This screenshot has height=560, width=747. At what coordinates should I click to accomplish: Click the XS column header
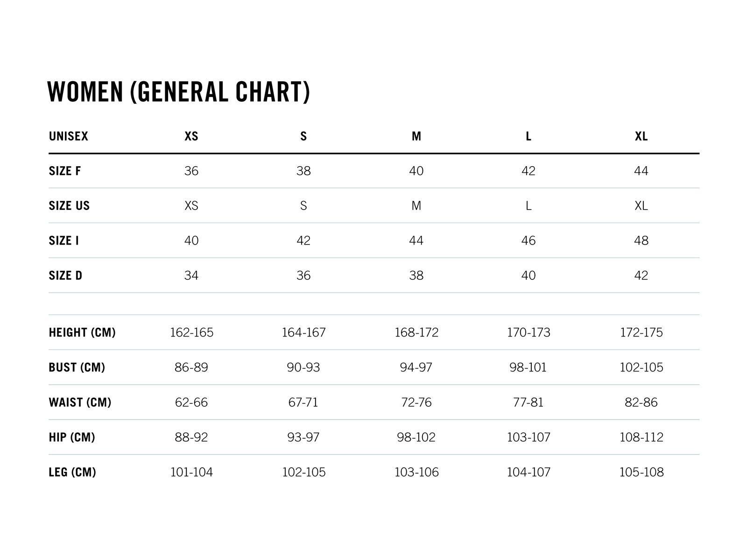191,136
